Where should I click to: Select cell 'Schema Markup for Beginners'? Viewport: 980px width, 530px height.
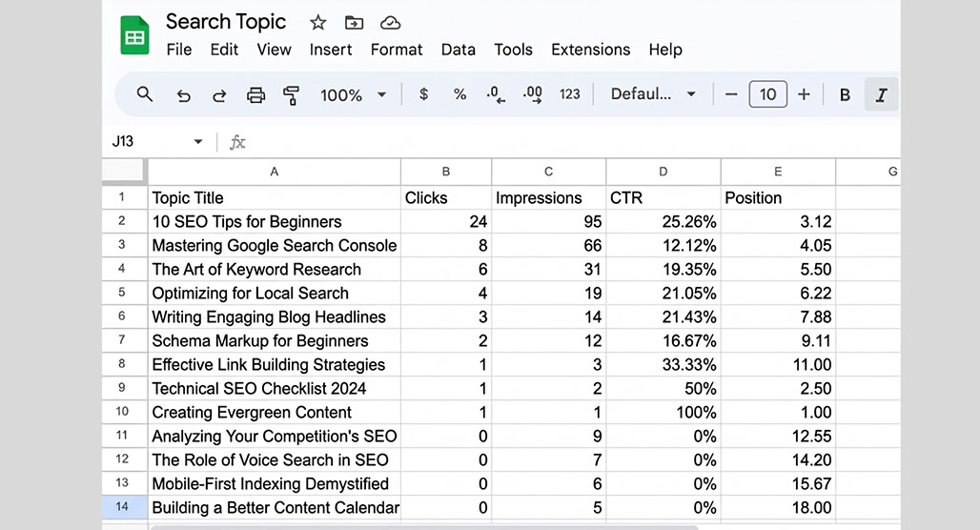[275, 340]
